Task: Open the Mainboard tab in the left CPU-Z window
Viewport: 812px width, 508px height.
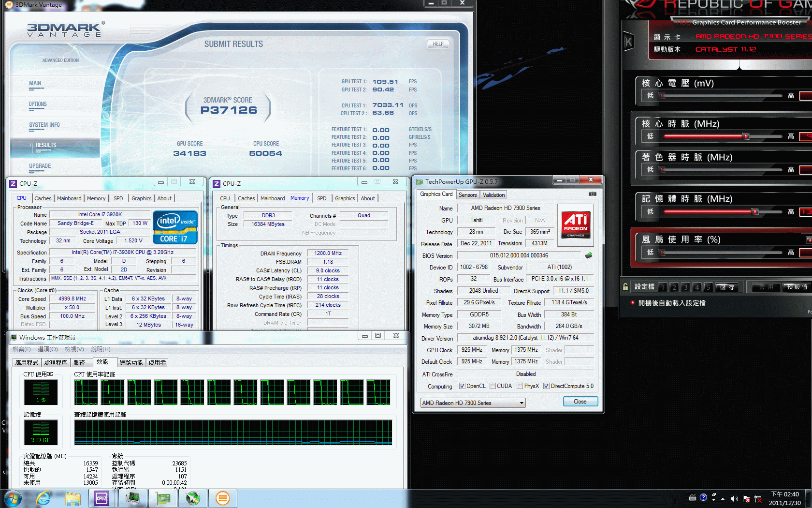Action: (69, 198)
